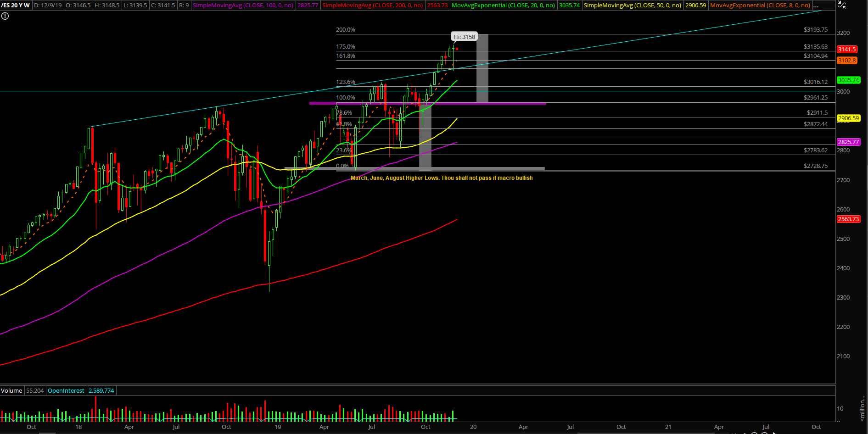Click the $3193.75 Fibonacci price label
This screenshot has width=868, height=434.
(816, 30)
